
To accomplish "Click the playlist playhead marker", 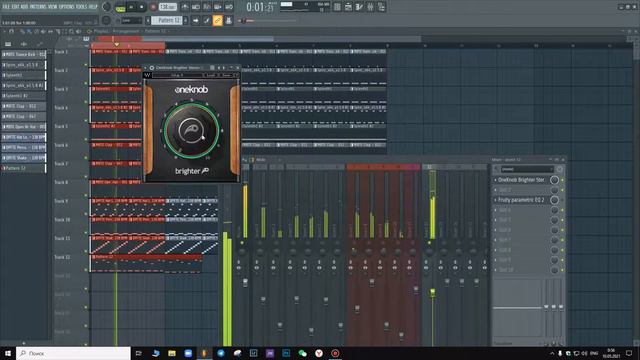I will tap(117, 44).
